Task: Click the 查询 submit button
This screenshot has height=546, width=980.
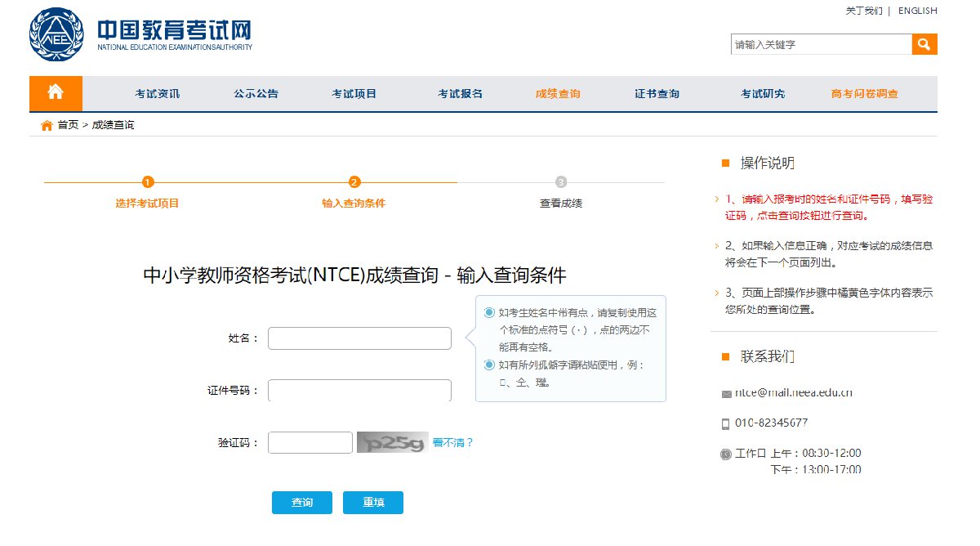Action: click(302, 503)
